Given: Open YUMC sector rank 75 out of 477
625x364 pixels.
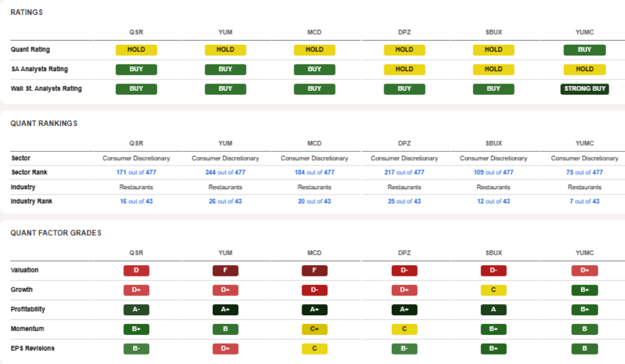Looking at the screenshot, I should click(584, 172).
